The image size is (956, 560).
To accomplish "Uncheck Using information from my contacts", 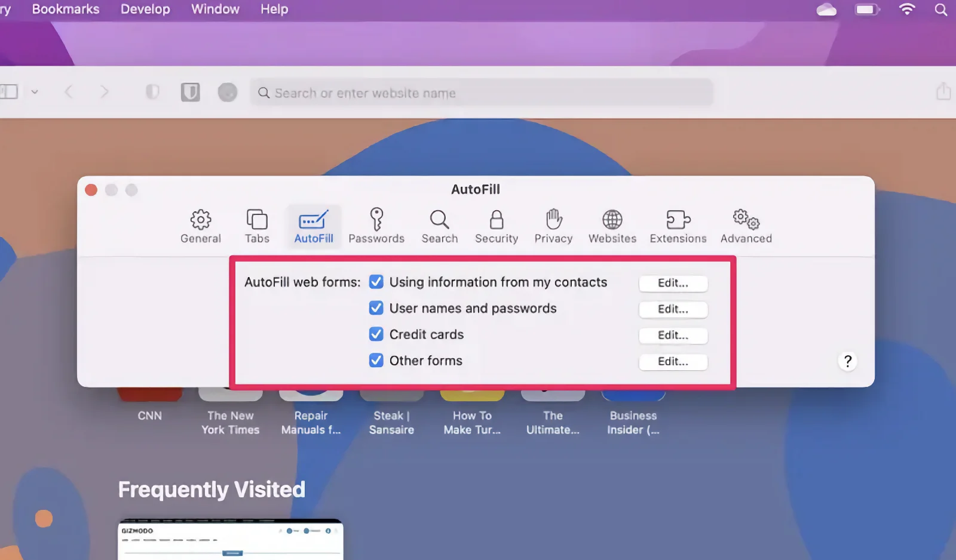I will (x=376, y=282).
